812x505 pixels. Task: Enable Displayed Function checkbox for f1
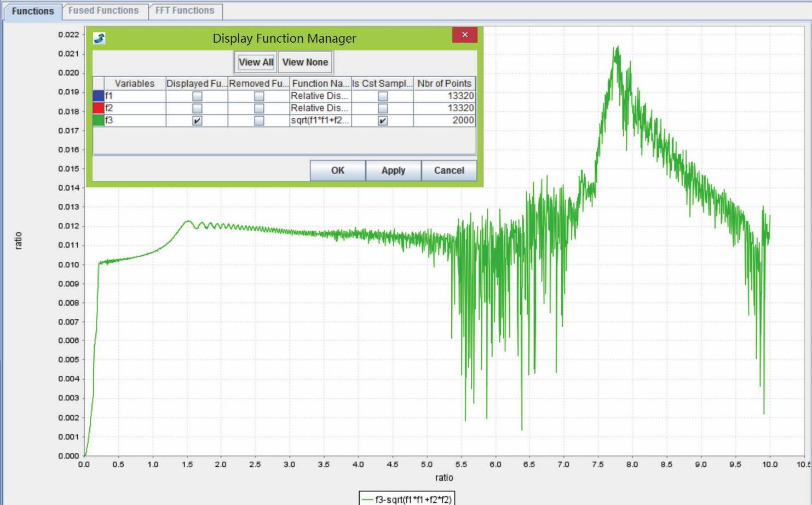(x=197, y=96)
